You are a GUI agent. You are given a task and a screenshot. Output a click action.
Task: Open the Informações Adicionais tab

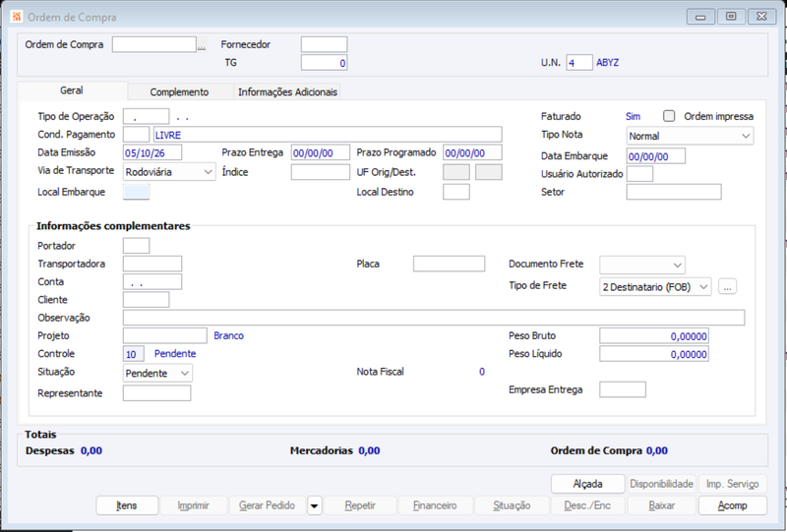(x=287, y=91)
